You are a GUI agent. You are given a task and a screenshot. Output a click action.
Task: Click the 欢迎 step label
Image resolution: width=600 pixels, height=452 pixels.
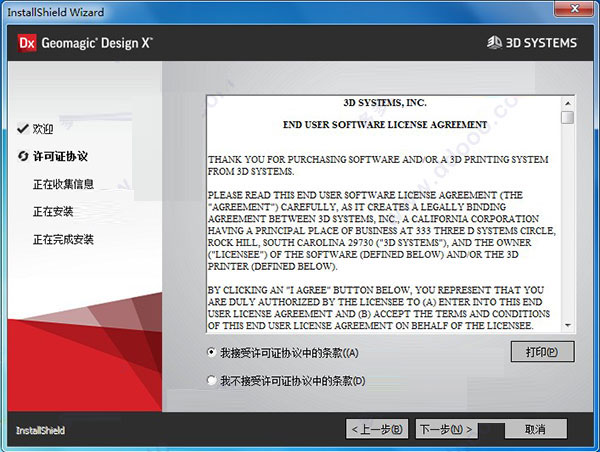43,129
